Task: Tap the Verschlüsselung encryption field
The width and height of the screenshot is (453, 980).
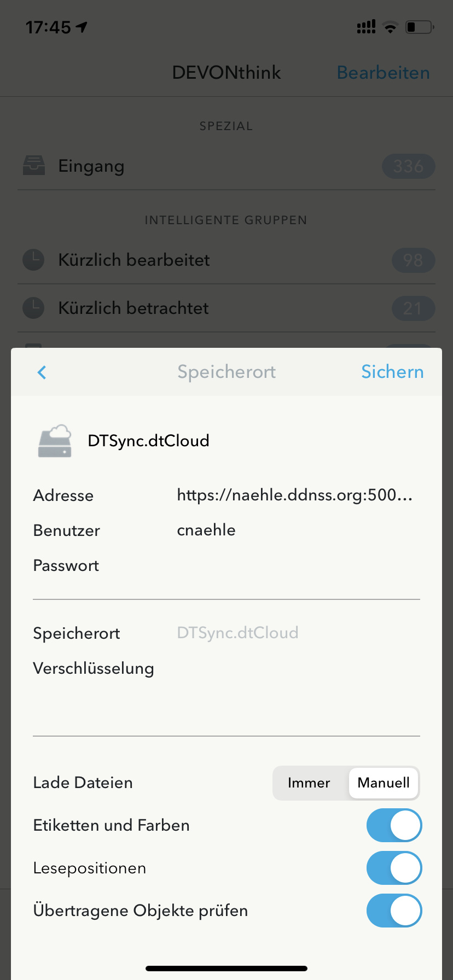Action: pos(298,668)
